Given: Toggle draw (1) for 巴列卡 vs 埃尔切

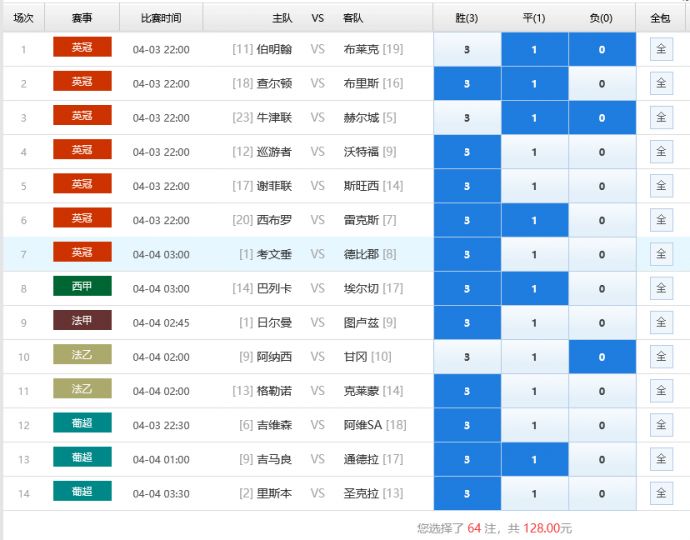Looking at the screenshot, I should click(x=534, y=289).
